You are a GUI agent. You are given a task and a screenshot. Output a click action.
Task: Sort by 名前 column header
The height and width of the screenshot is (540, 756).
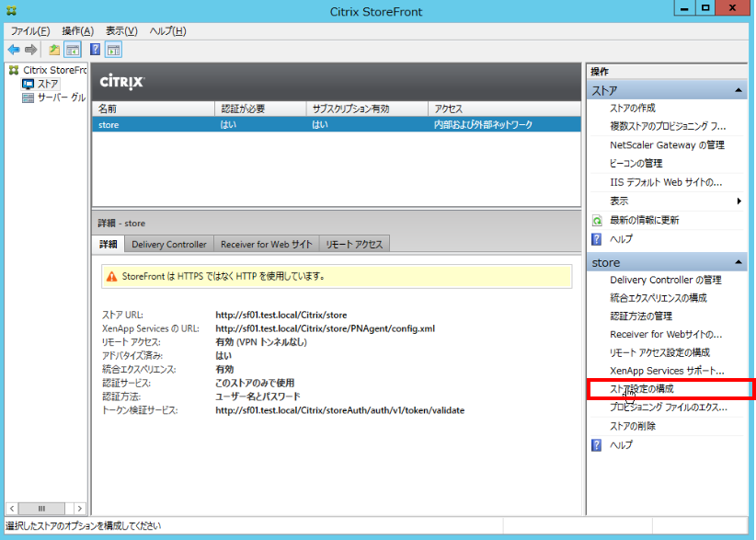pos(154,109)
